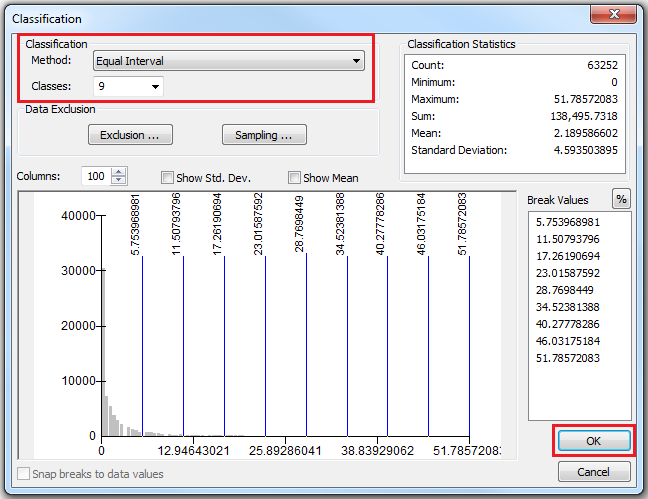This screenshot has width=648, height=499.
Task: Click the blue break line at 28.7698449
Action: (x=306, y=345)
